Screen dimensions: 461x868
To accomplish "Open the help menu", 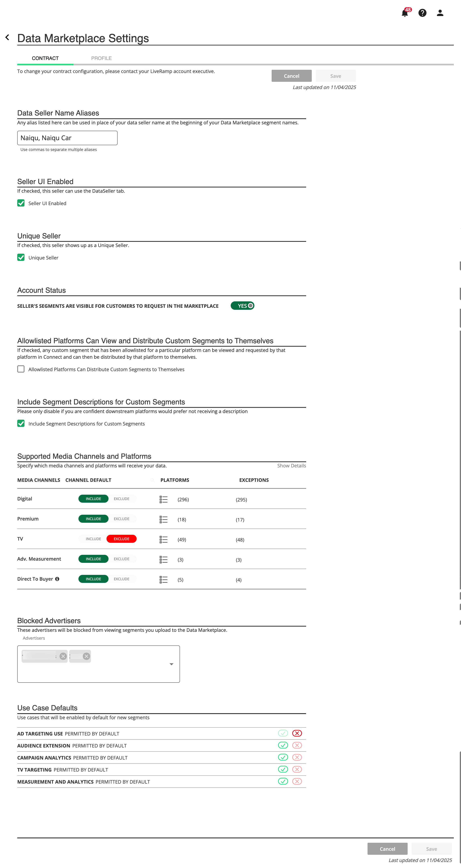I will pyautogui.click(x=422, y=13).
